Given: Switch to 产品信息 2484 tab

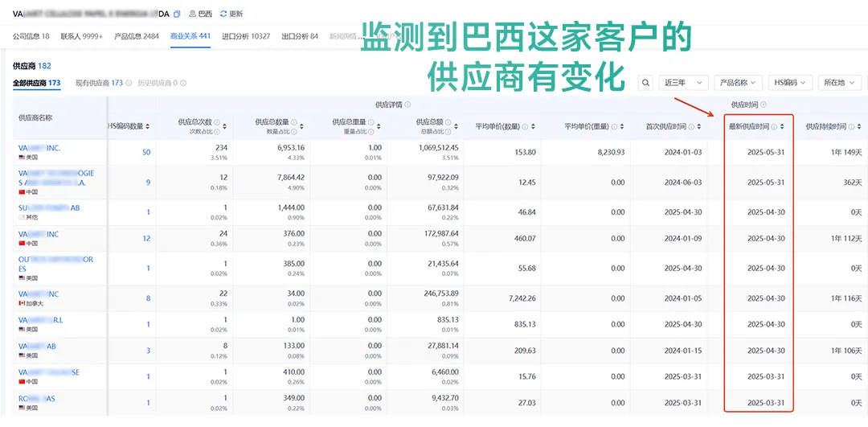Looking at the screenshot, I should point(137,36).
